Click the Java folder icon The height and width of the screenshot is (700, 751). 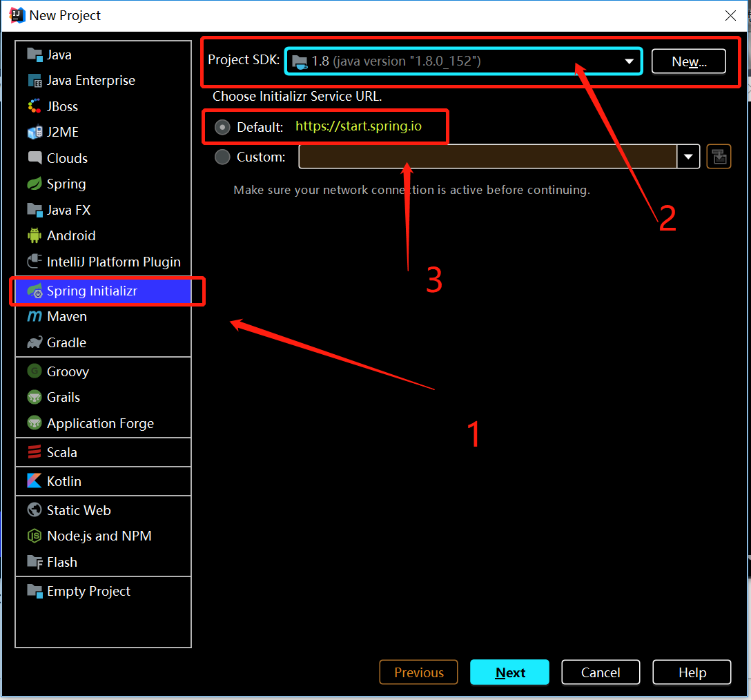coord(35,55)
